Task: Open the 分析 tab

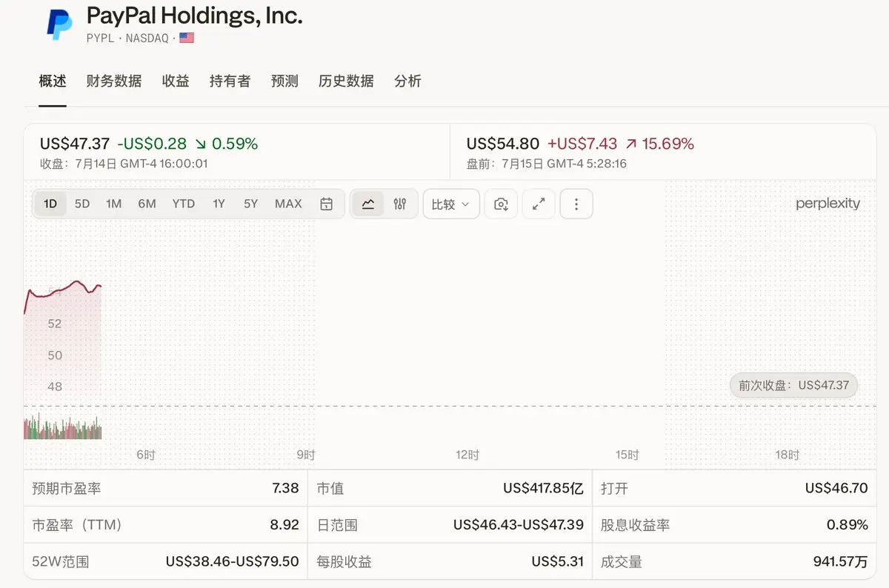Action: click(x=408, y=81)
